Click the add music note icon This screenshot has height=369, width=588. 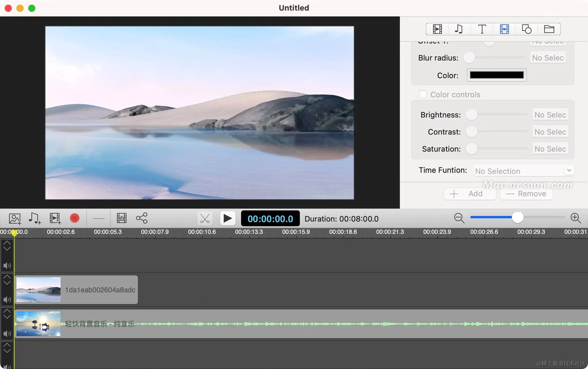[35, 218]
